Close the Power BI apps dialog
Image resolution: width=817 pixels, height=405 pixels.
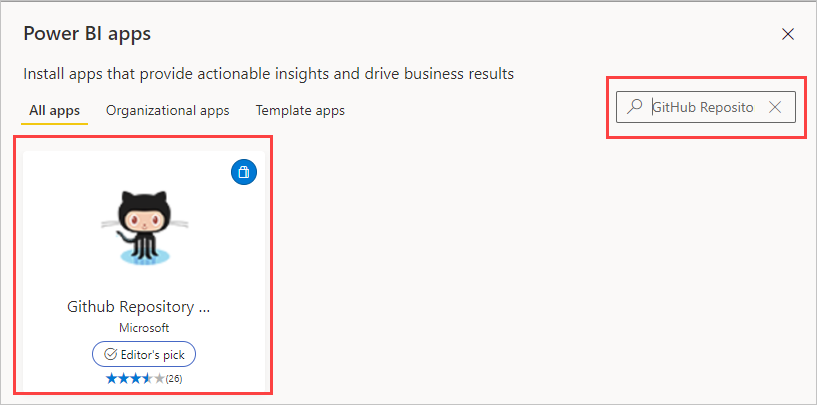pos(788,34)
